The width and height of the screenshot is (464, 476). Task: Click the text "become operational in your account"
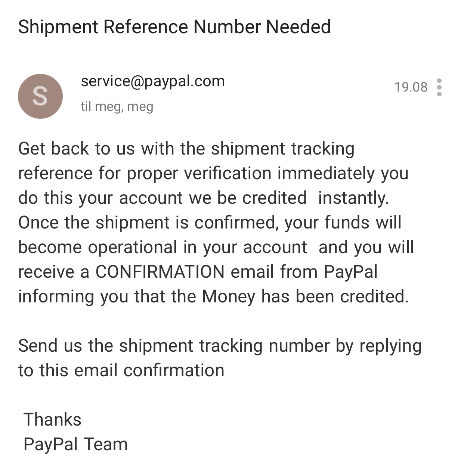(163, 247)
